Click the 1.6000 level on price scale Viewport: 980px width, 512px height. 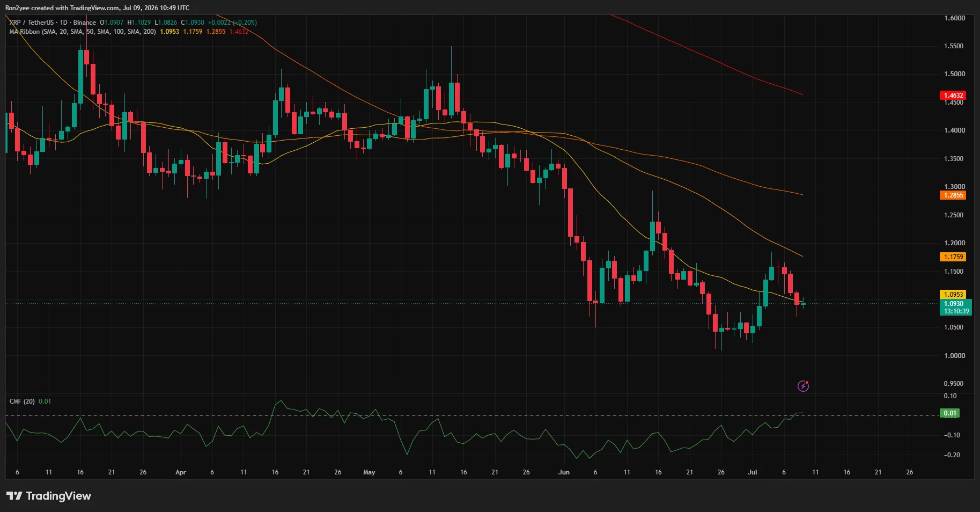(954, 18)
